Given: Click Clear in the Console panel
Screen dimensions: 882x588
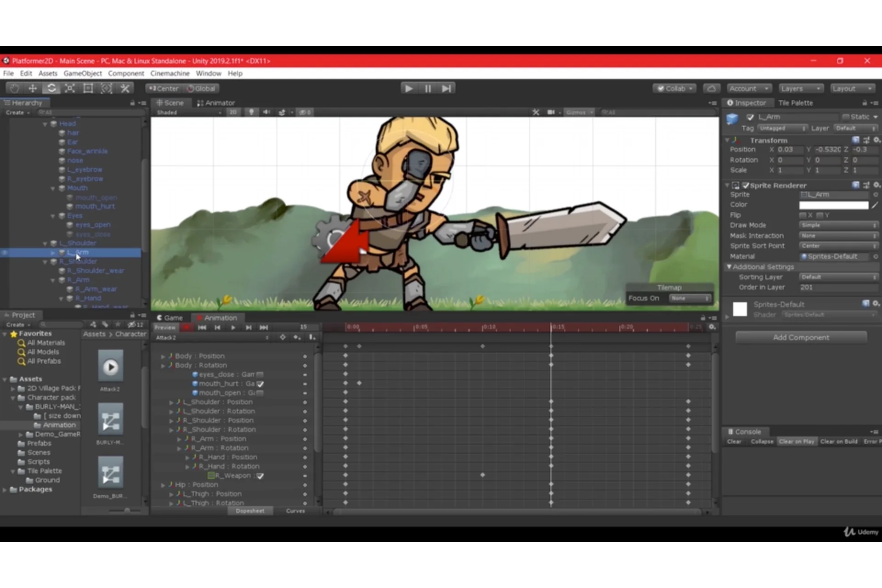Looking at the screenshot, I should pyautogui.click(x=734, y=441).
